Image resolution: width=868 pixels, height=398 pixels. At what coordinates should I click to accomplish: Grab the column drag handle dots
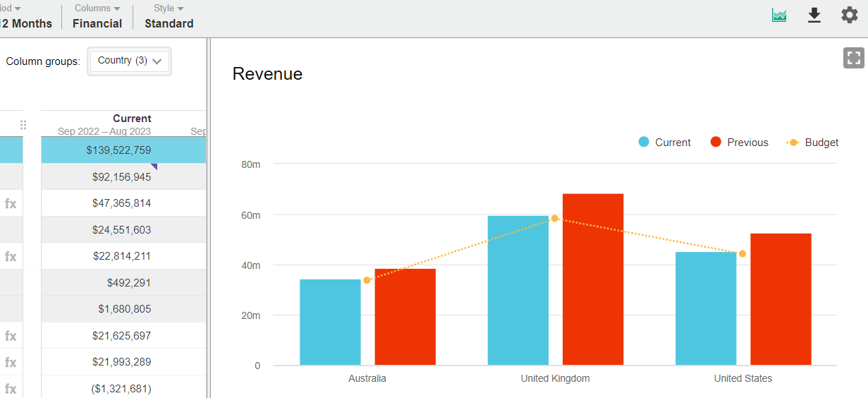click(x=23, y=125)
